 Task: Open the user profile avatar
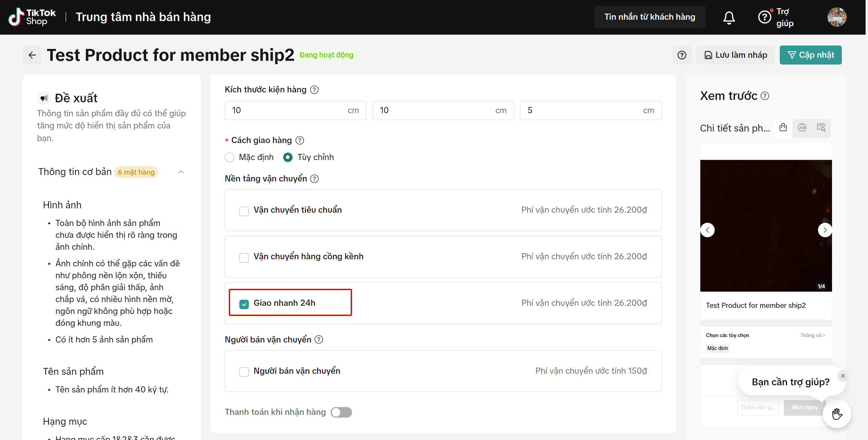(x=836, y=17)
